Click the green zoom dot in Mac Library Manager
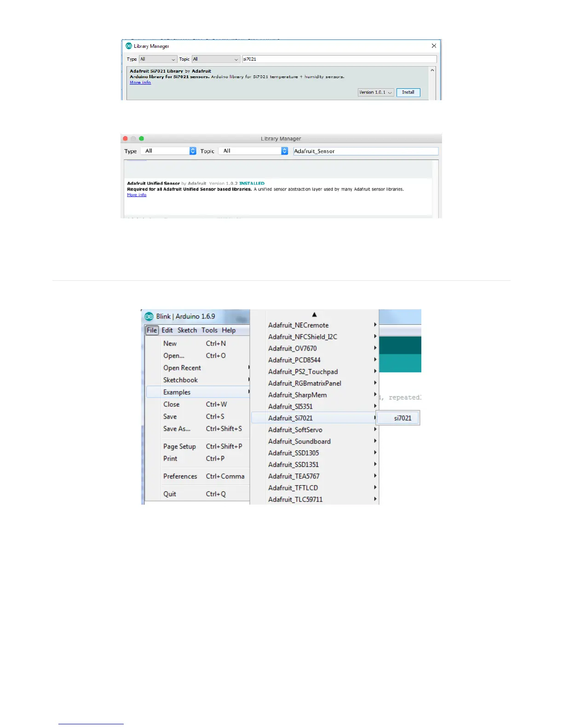The image size is (563, 728). point(141,138)
